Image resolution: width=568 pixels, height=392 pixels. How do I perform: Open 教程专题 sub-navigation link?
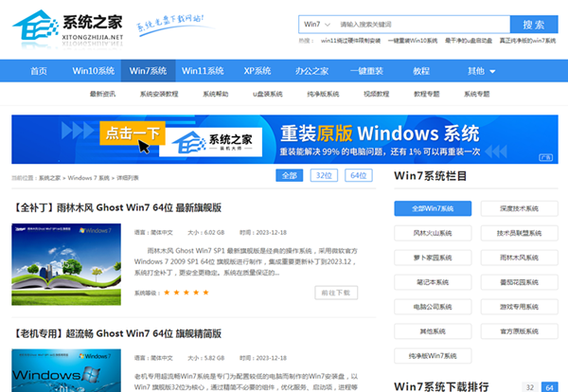427,94
